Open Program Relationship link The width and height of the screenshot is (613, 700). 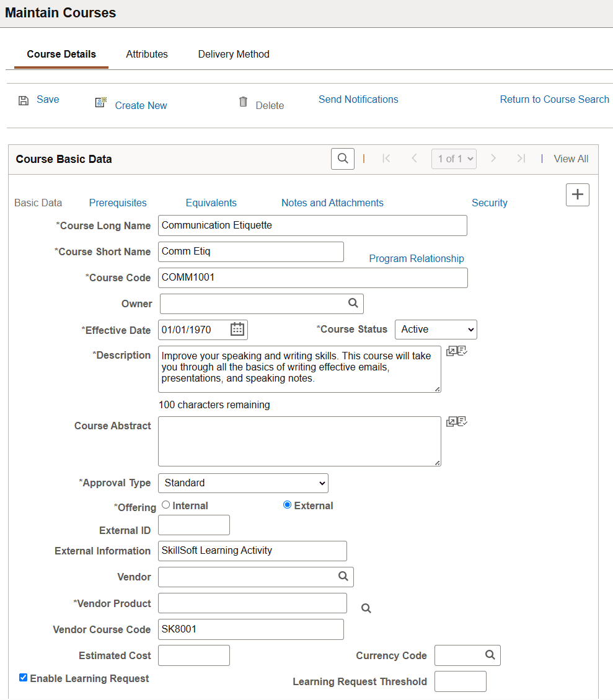pyautogui.click(x=417, y=258)
